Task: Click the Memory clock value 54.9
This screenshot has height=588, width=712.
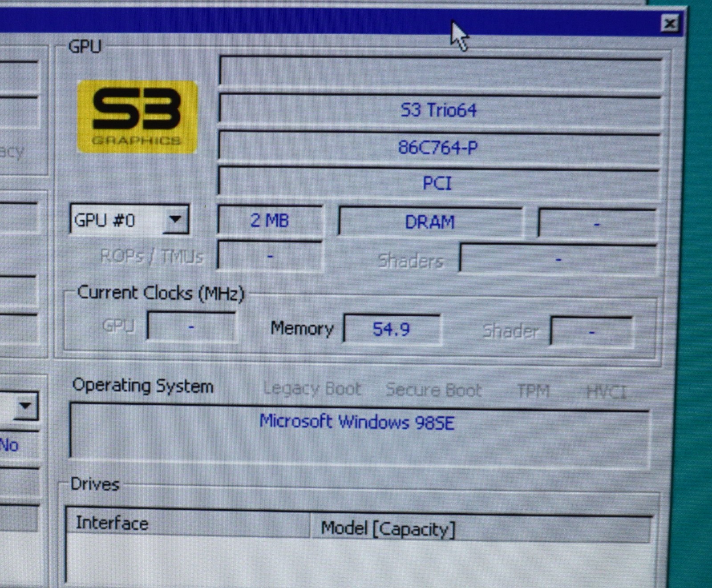Action: pyautogui.click(x=392, y=329)
